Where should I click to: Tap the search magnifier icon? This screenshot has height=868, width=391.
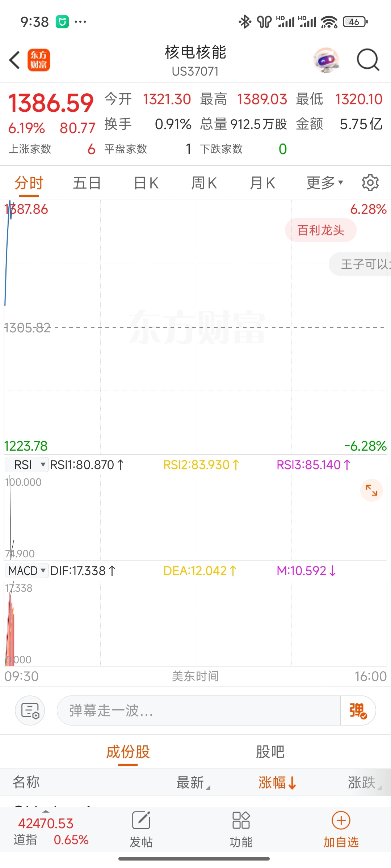click(x=368, y=60)
